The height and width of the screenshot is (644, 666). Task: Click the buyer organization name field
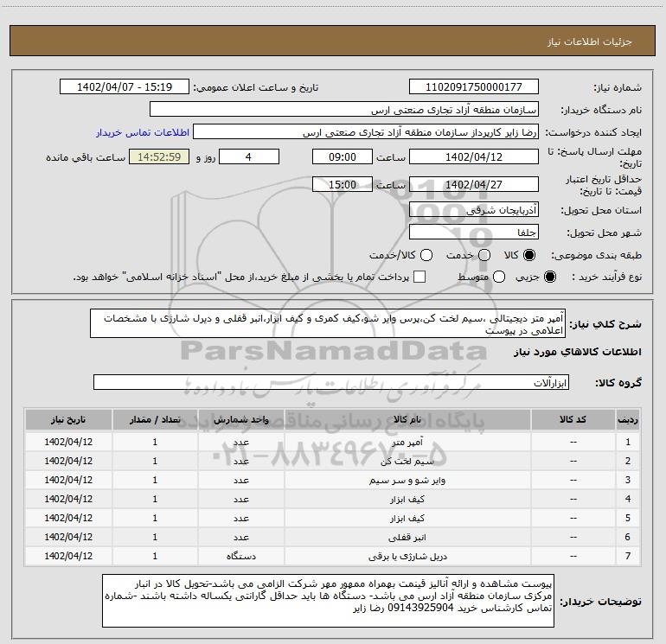[344, 110]
